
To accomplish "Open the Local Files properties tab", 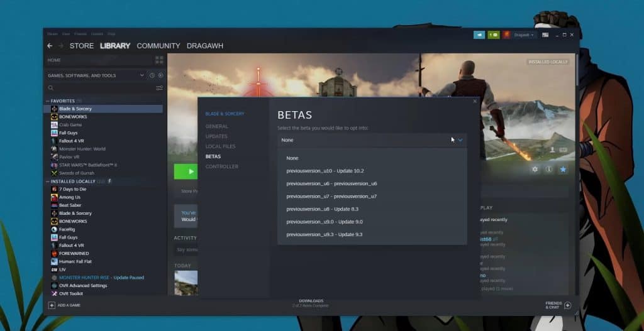I will coord(220,146).
